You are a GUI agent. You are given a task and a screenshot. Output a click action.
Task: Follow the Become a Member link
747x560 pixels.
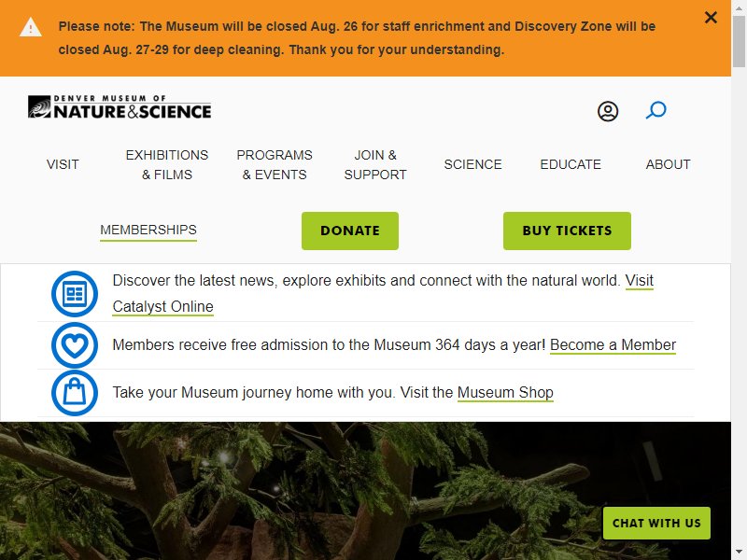(613, 344)
